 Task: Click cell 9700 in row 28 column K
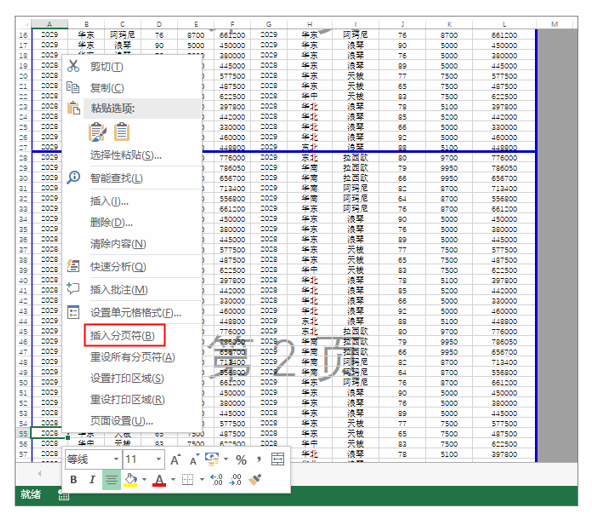click(449, 158)
